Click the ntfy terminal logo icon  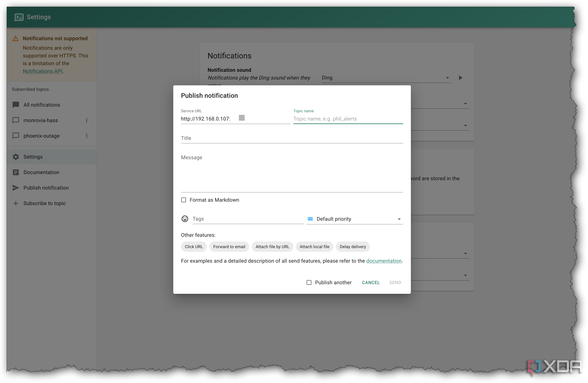[19, 17]
